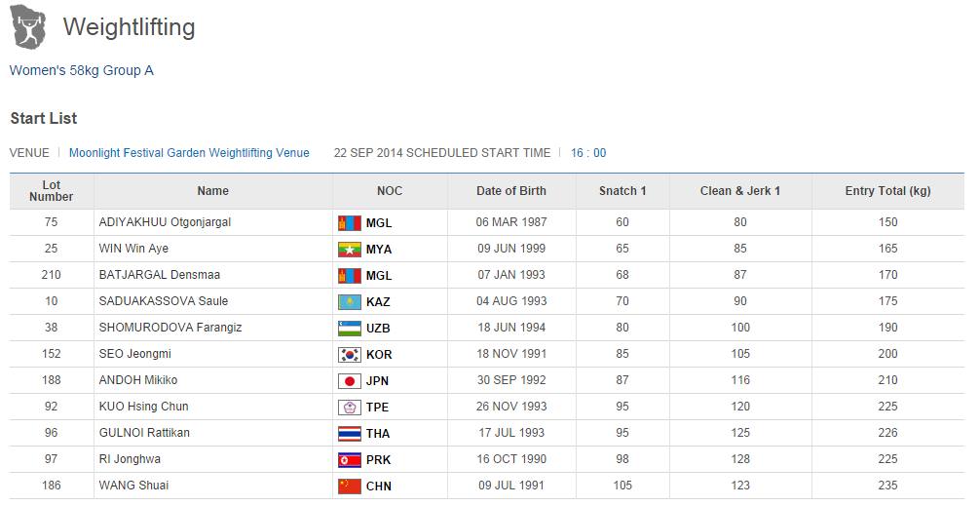Click the Mongolia flag beside ADIYAKHUU Otgonjargal
980x506 pixels.
(x=350, y=223)
